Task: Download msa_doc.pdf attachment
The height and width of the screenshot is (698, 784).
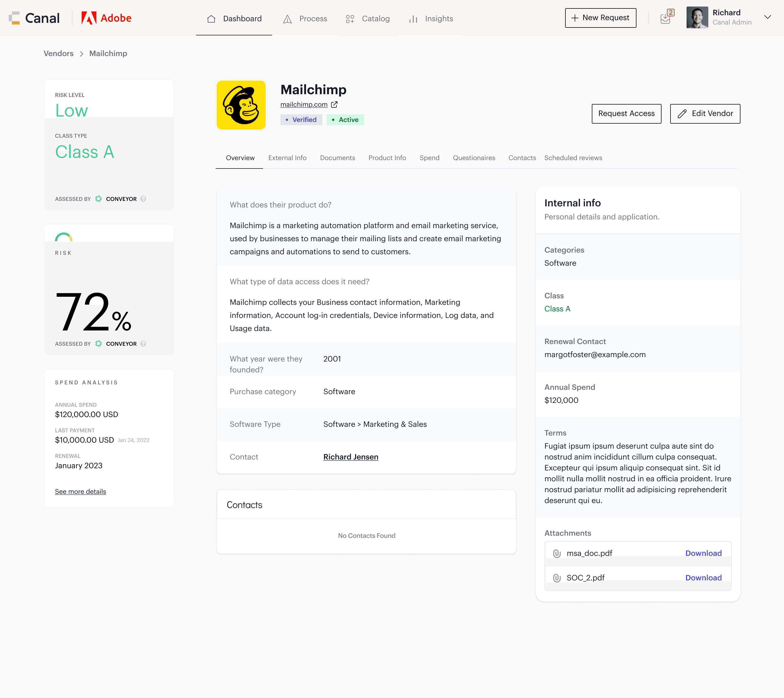Action: pyautogui.click(x=703, y=553)
